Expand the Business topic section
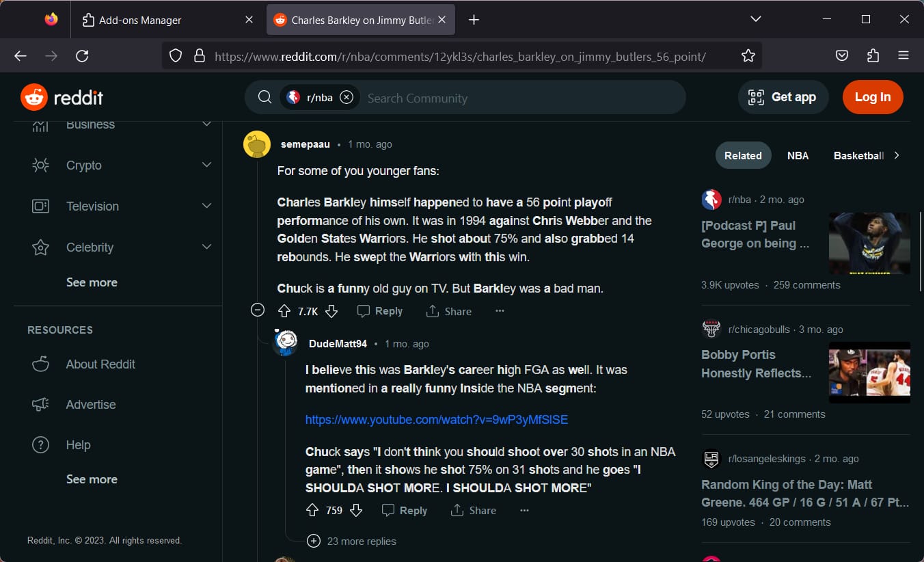 point(206,124)
